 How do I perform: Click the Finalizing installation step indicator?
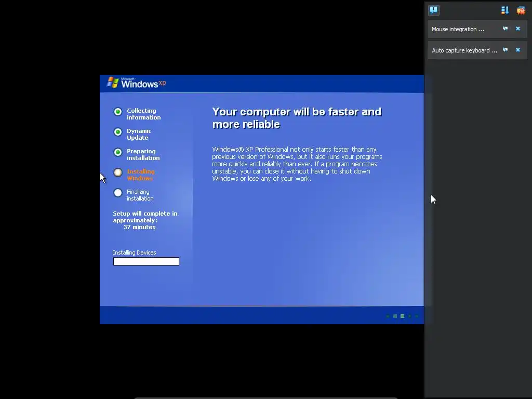[118, 193]
